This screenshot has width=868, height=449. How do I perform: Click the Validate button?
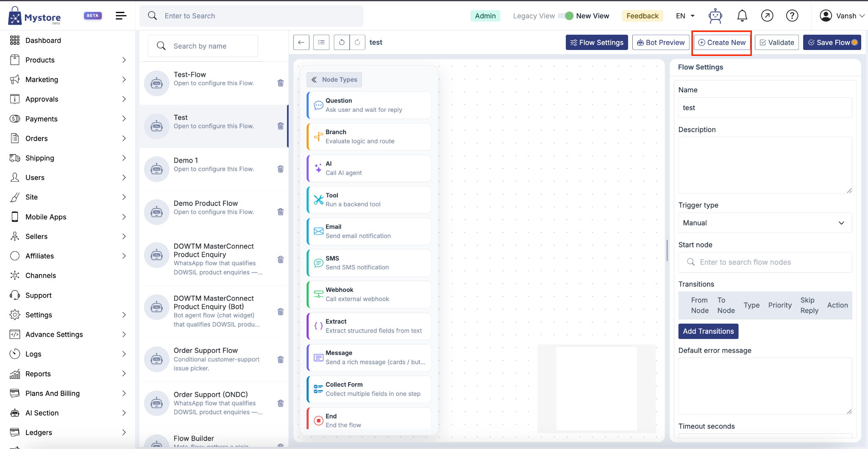point(777,42)
